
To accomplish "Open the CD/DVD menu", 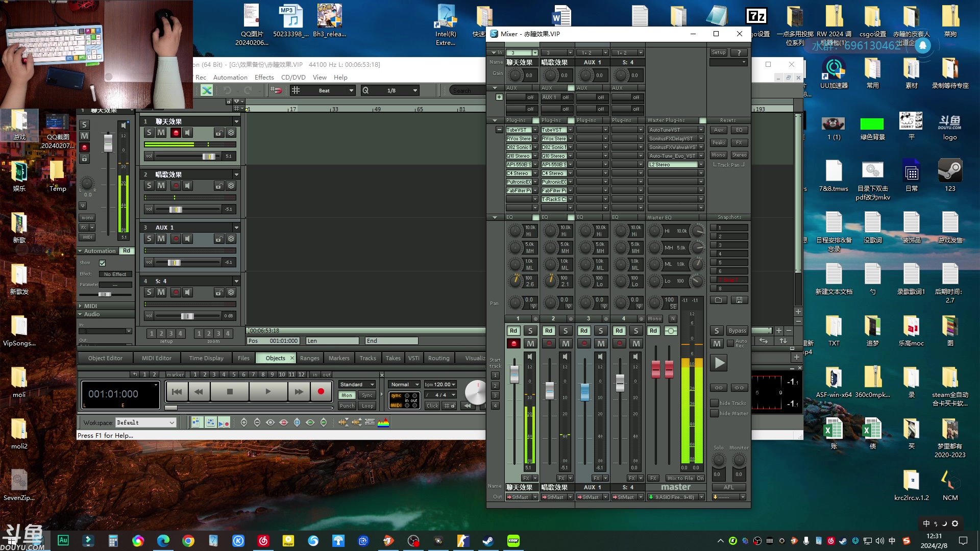I will 293,78.
